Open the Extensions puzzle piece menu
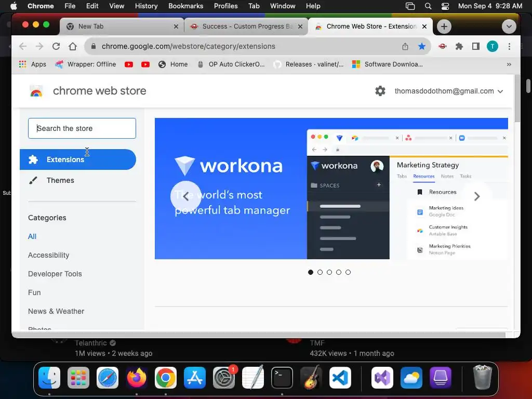 coord(459,46)
